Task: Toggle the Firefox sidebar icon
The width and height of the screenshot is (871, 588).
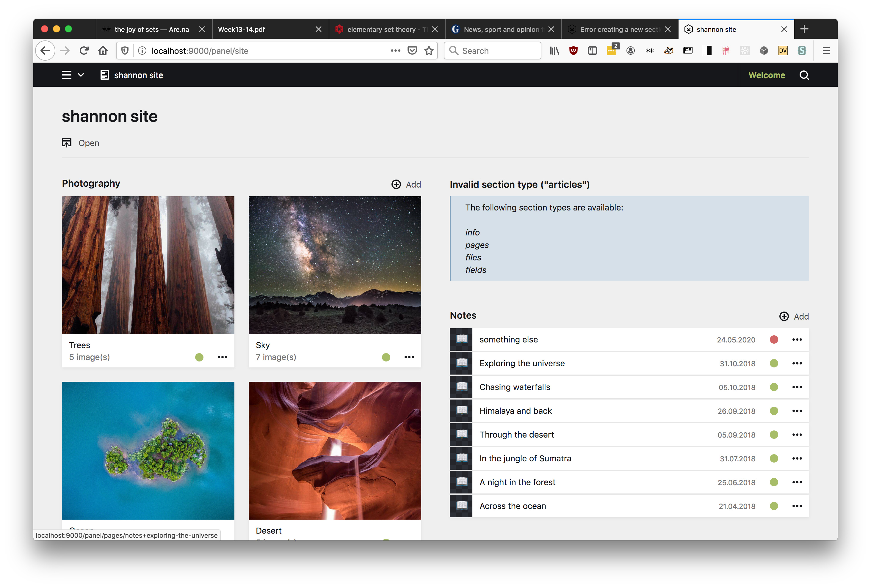Action: click(593, 51)
